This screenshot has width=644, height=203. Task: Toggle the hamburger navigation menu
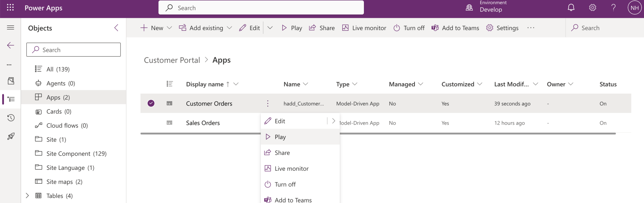pyautogui.click(x=11, y=28)
